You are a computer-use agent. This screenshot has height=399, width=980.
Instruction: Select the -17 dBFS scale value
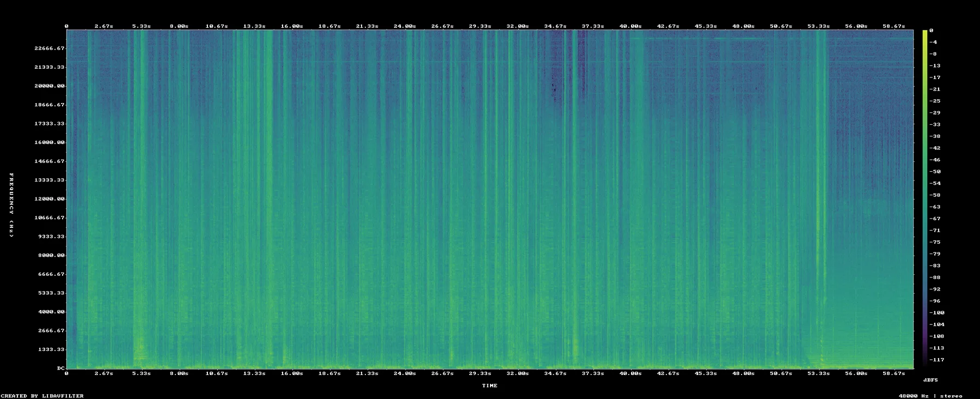tap(934, 77)
